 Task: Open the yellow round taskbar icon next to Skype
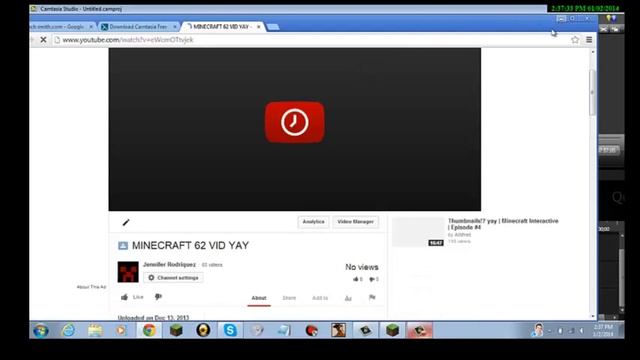point(203,330)
